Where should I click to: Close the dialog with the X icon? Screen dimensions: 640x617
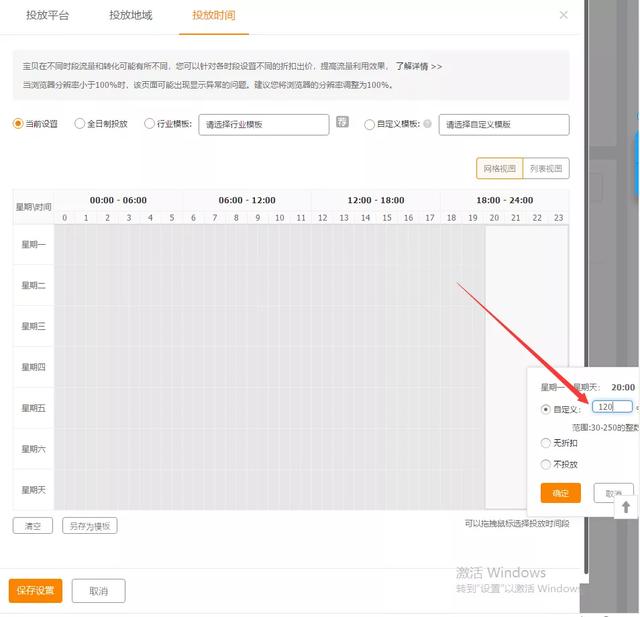pyautogui.click(x=563, y=15)
